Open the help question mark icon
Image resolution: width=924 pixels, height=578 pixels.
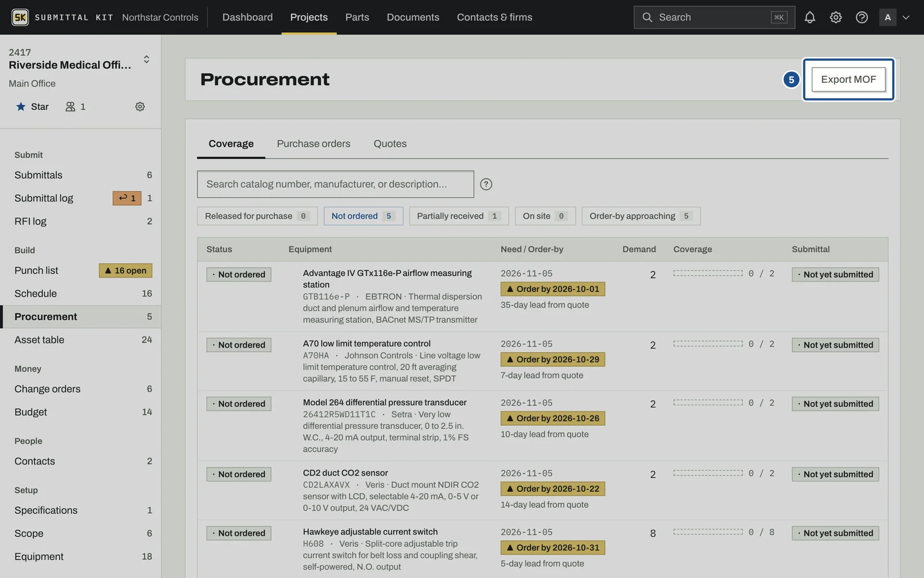click(x=862, y=17)
